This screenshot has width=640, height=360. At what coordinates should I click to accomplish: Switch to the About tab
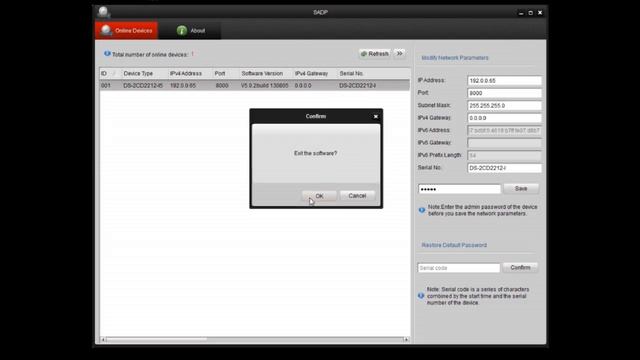pyautogui.click(x=191, y=31)
